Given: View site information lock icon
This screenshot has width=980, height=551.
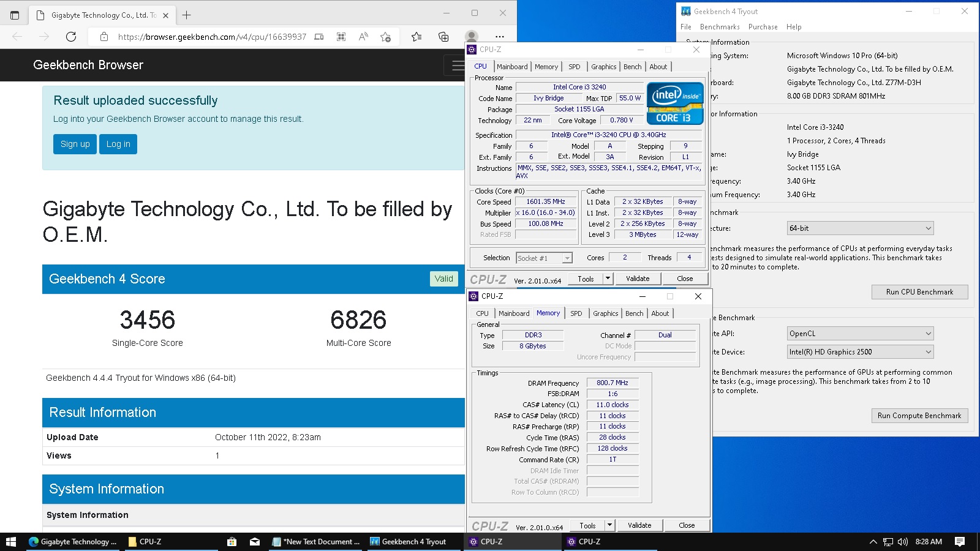Looking at the screenshot, I should point(104,37).
